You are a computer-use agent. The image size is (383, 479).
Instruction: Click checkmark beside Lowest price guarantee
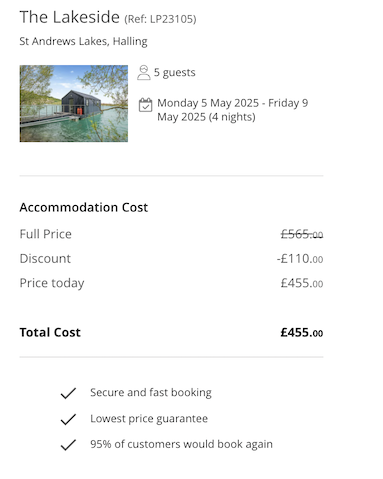coord(68,419)
